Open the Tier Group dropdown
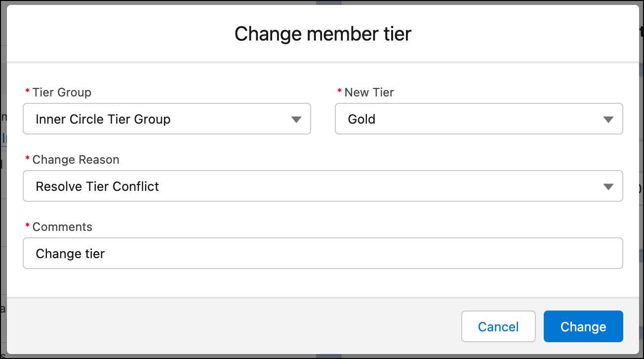644x359 pixels. coord(166,119)
